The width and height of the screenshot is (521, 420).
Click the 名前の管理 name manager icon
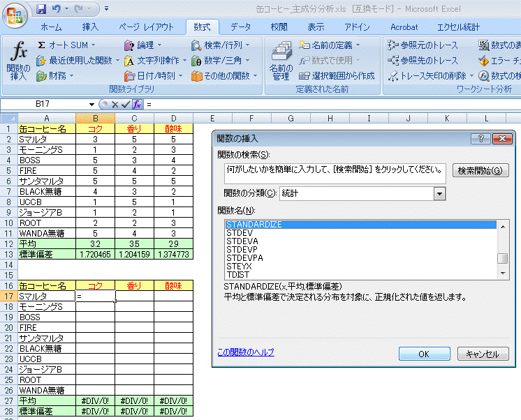click(281, 54)
